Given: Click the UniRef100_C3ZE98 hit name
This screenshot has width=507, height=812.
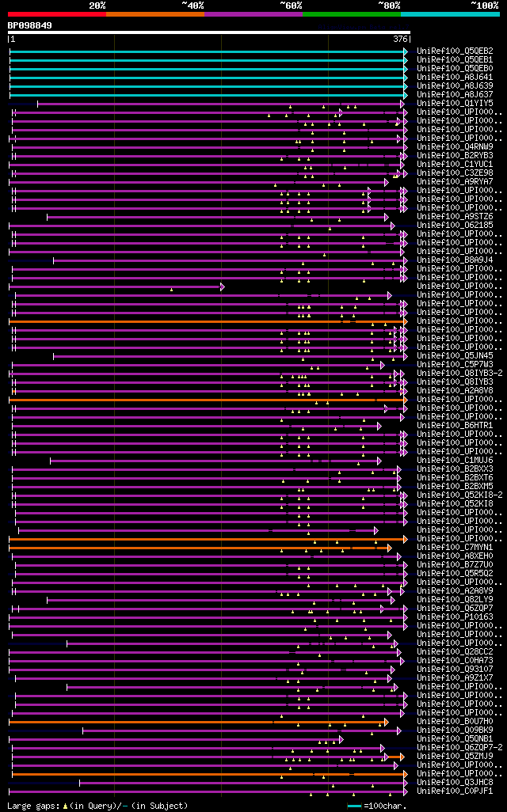Looking at the screenshot, I should pyautogui.click(x=455, y=173).
